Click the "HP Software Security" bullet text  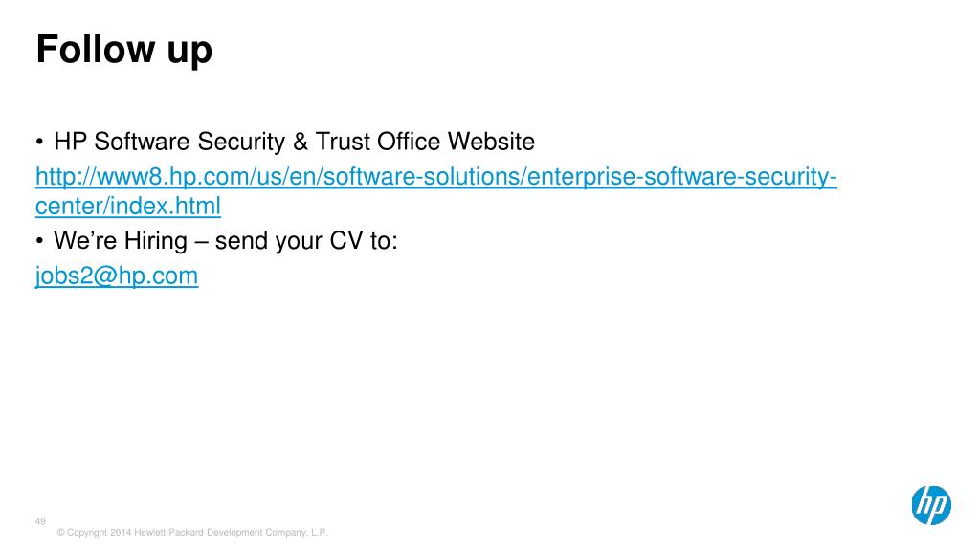(x=169, y=142)
